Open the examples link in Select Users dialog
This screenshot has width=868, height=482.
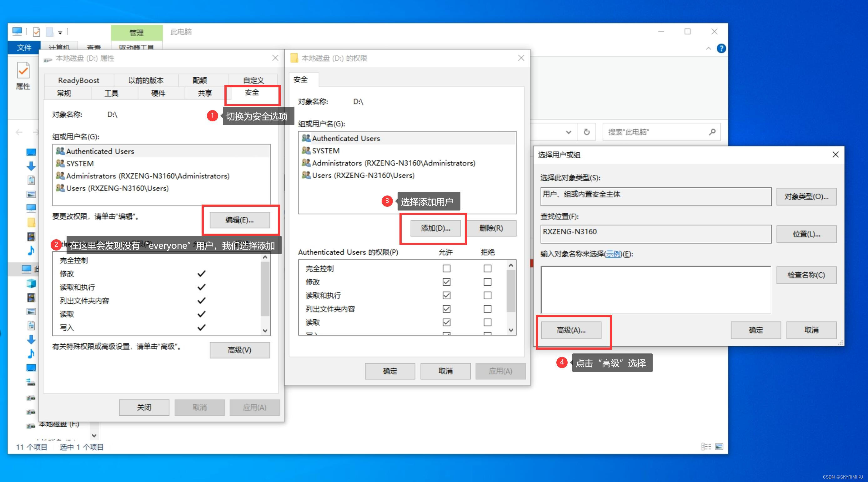[613, 254]
